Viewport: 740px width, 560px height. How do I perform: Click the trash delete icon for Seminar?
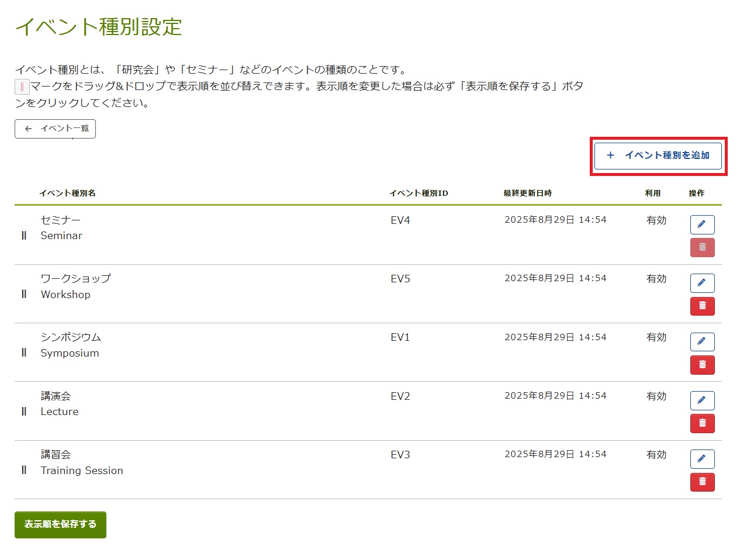702,247
